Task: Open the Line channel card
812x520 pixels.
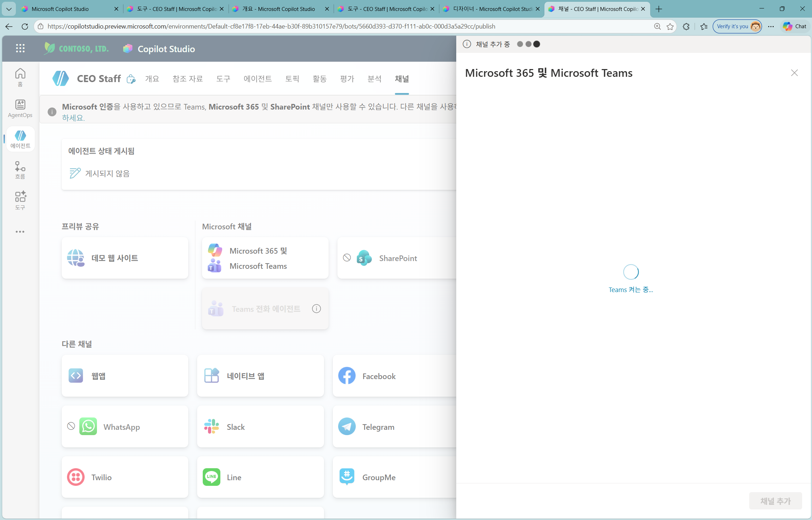Action: coord(261,477)
